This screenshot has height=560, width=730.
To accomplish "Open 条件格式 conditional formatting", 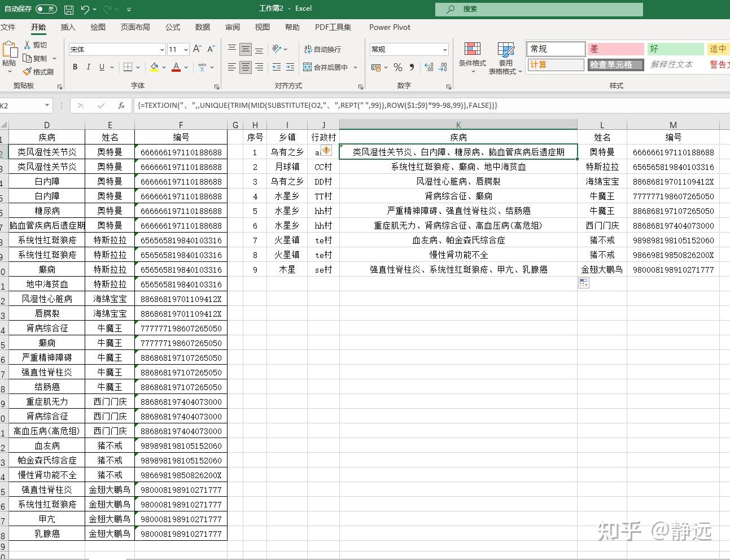I will click(x=472, y=58).
